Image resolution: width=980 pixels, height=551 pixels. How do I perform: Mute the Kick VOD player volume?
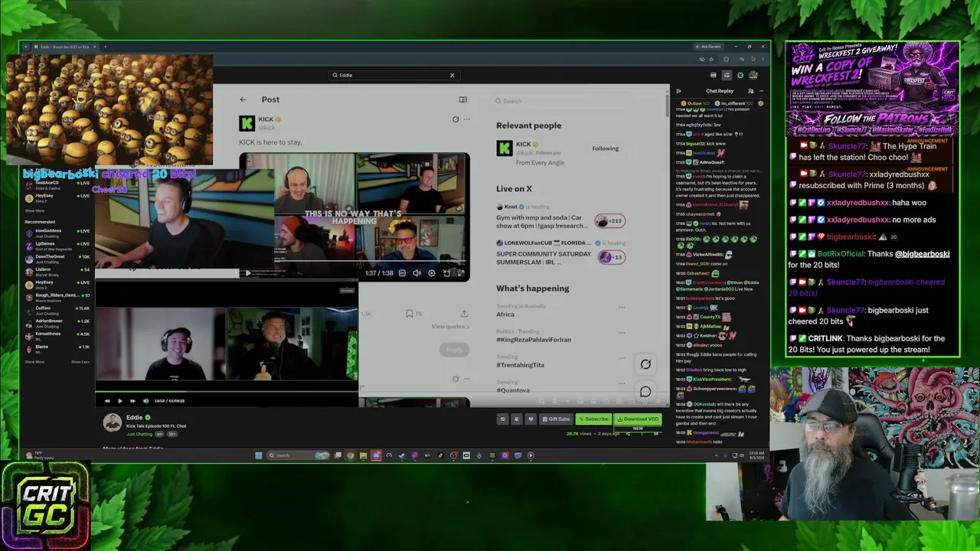145,401
